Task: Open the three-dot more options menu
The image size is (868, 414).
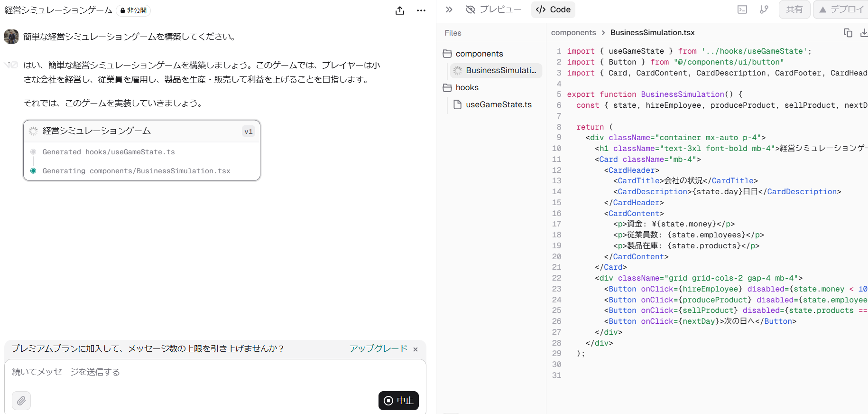Action: tap(421, 10)
